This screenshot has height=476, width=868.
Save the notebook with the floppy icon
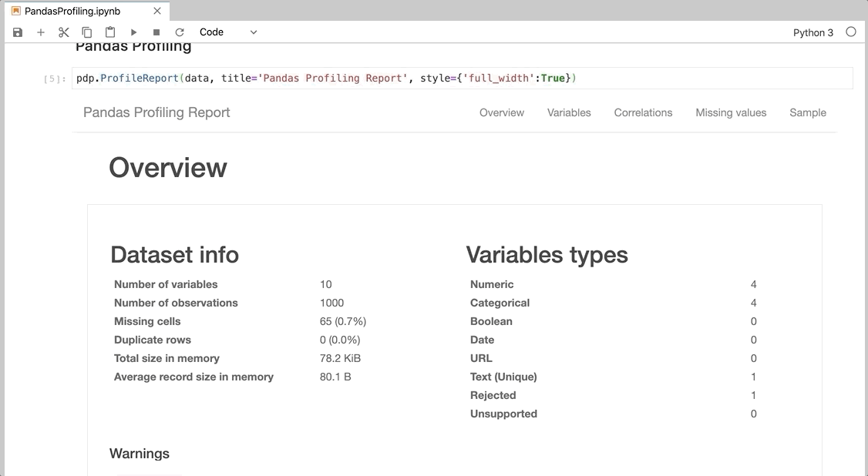18,32
